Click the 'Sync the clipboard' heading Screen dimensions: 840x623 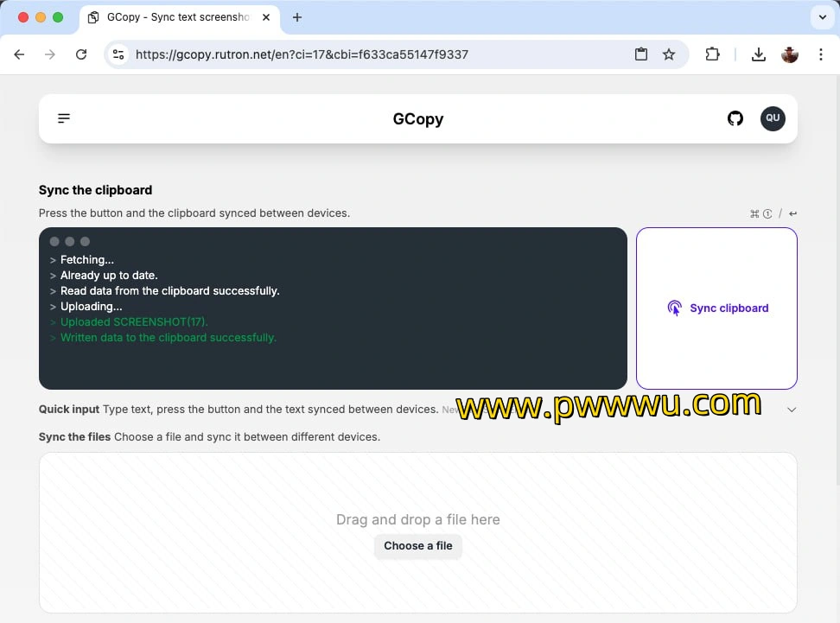click(x=95, y=190)
